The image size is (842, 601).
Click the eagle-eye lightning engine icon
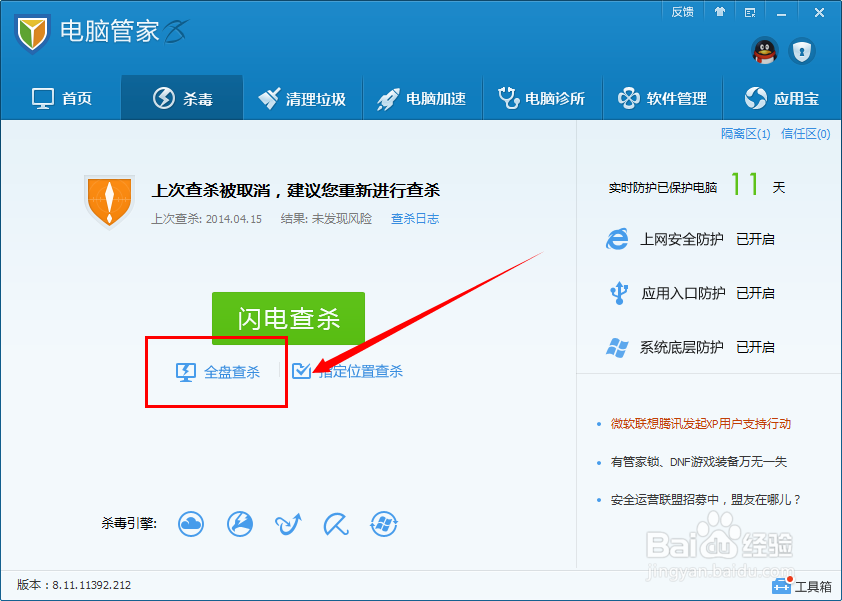[240, 524]
